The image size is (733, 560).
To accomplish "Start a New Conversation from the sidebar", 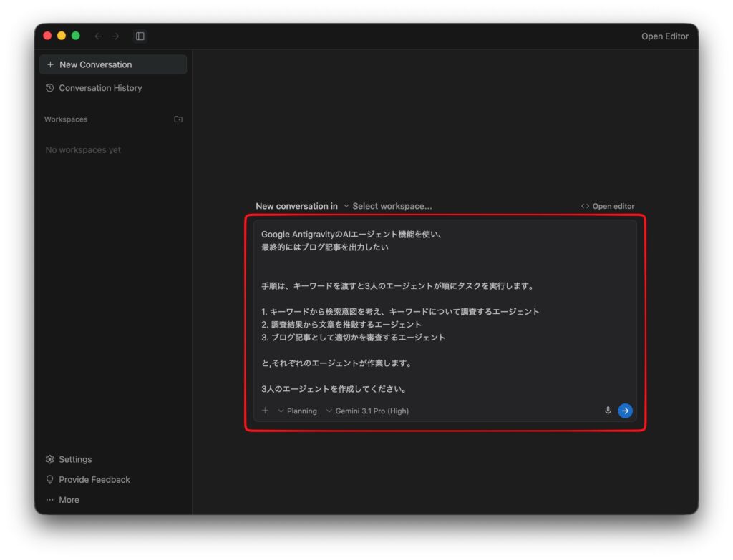I will [113, 64].
